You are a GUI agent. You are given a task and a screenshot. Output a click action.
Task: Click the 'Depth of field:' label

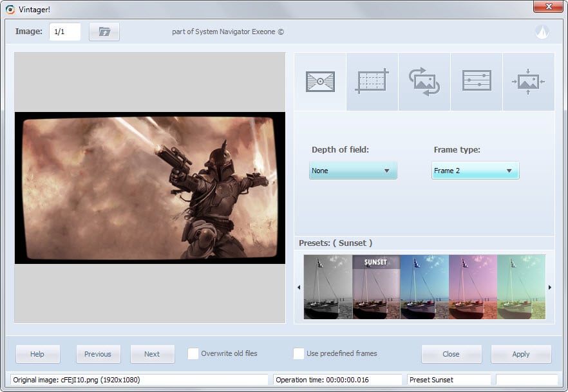tap(340, 149)
